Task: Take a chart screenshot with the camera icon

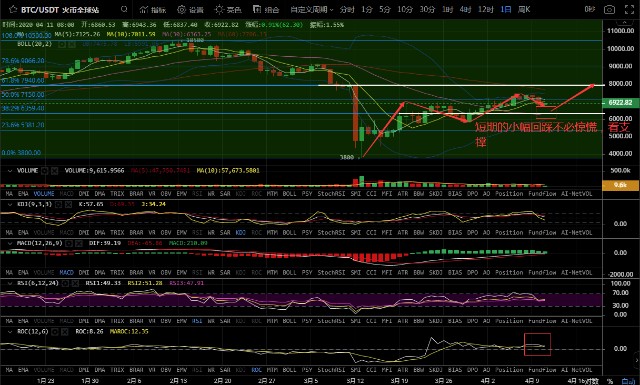Action: 609,9
